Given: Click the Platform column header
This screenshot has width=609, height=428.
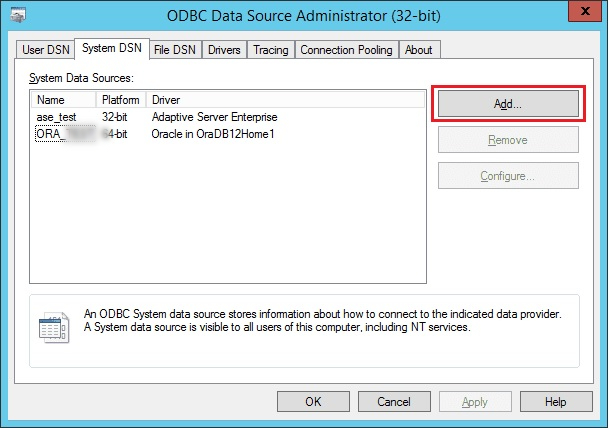Looking at the screenshot, I should [x=121, y=100].
